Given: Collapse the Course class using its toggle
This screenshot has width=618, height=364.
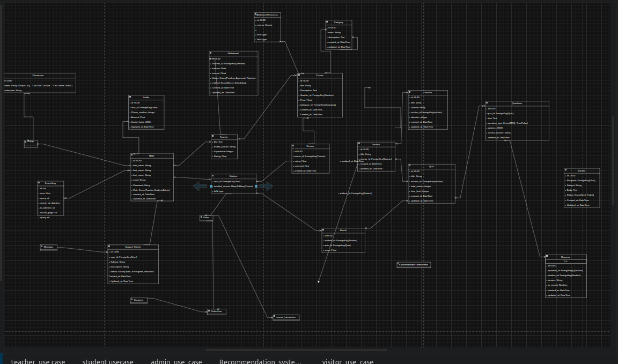Looking at the screenshot, I should coord(299,75).
